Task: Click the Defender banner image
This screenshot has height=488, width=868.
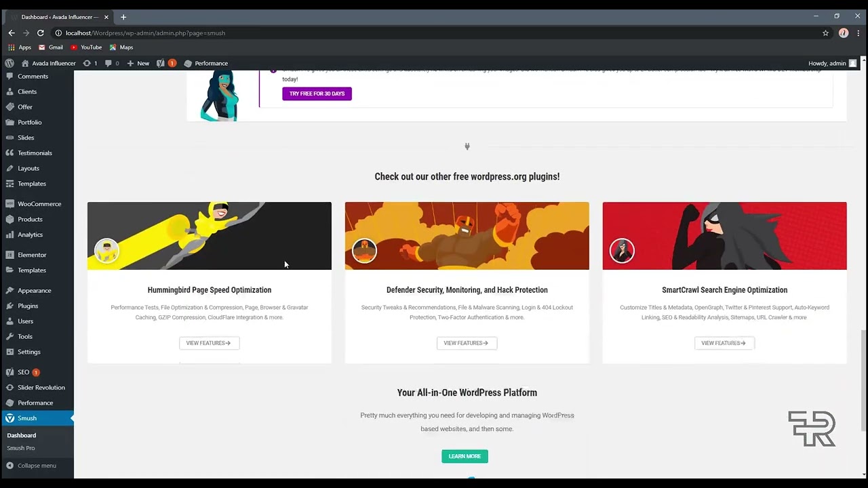Action: point(467,236)
